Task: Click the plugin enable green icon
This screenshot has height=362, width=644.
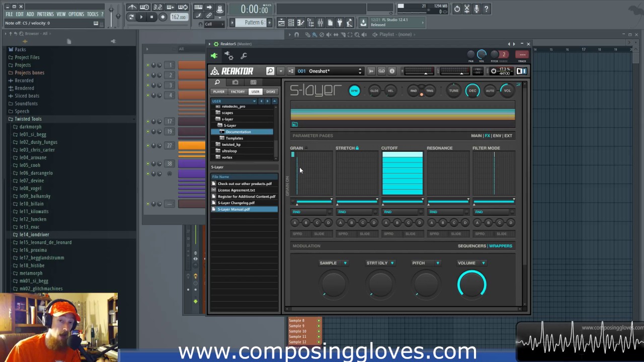Action: pyautogui.click(x=214, y=56)
